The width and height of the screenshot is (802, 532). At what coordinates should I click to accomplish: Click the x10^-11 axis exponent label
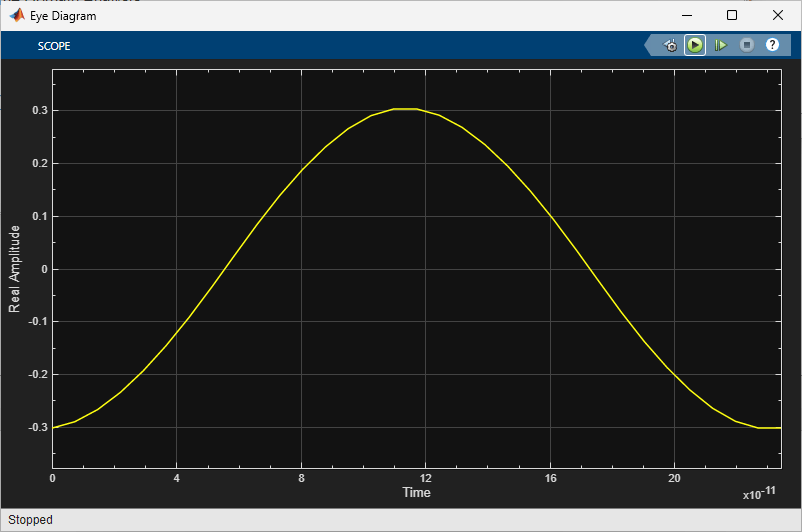pos(759,494)
